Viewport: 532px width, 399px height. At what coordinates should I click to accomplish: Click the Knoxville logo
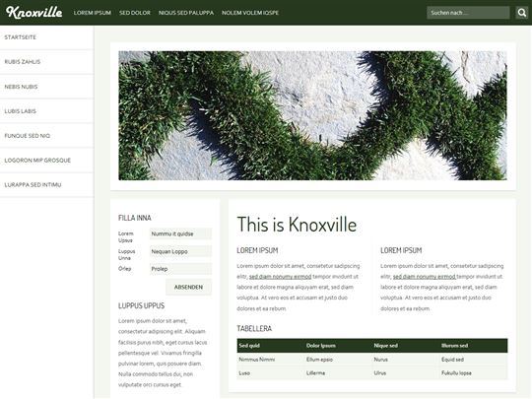tap(33, 12)
